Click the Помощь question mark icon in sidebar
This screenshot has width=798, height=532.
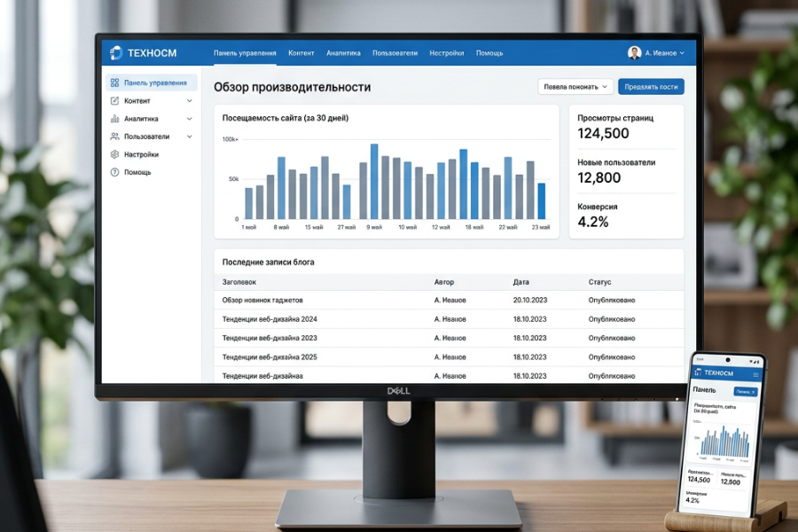click(x=114, y=172)
